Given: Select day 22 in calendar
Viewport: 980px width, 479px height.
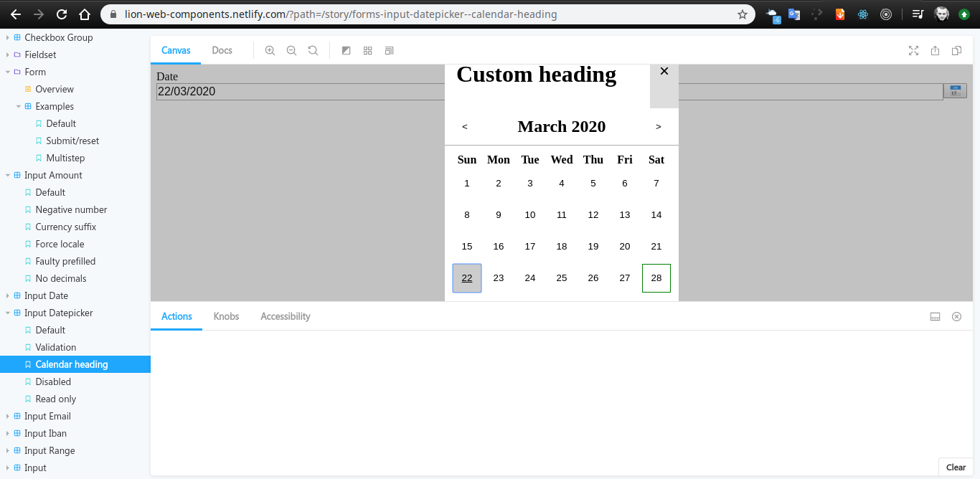Looking at the screenshot, I should 467,278.
